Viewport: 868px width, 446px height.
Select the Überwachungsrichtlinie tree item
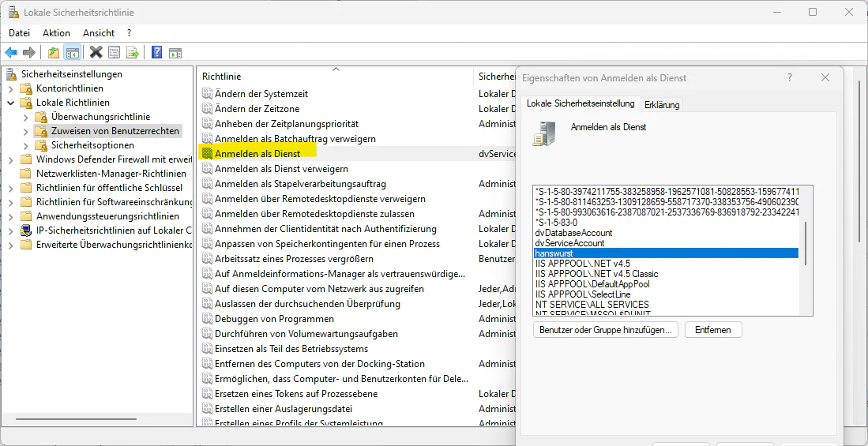(100, 117)
